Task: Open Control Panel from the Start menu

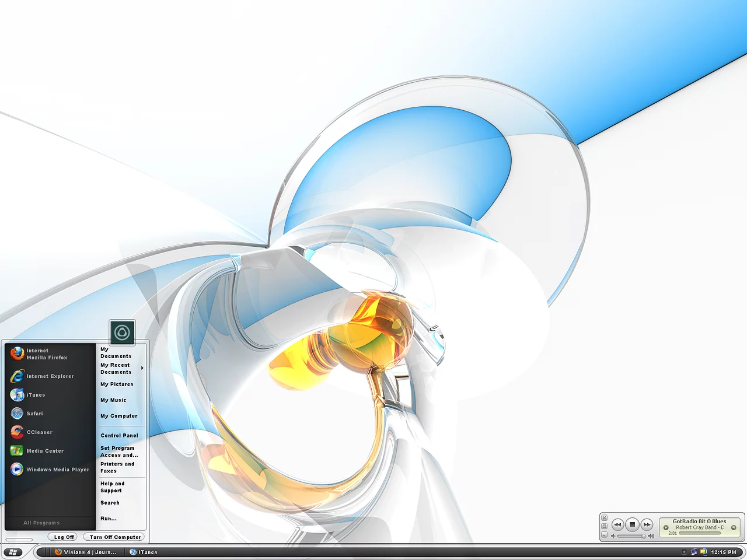Action: point(119,436)
